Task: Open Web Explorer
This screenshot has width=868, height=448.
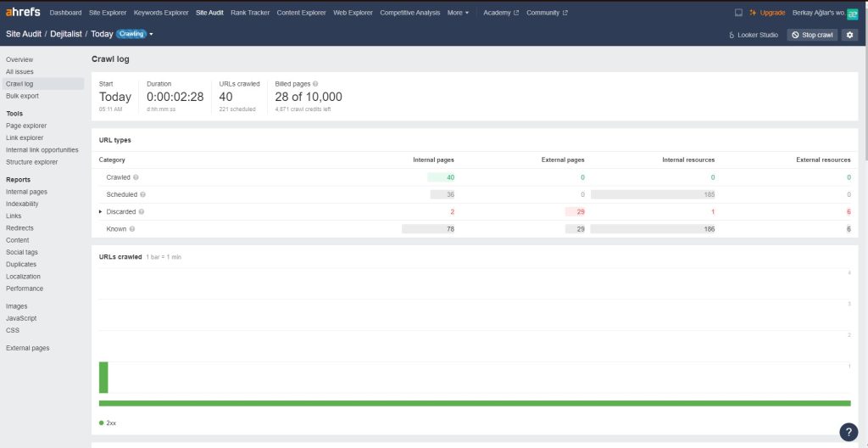Action: click(x=353, y=13)
